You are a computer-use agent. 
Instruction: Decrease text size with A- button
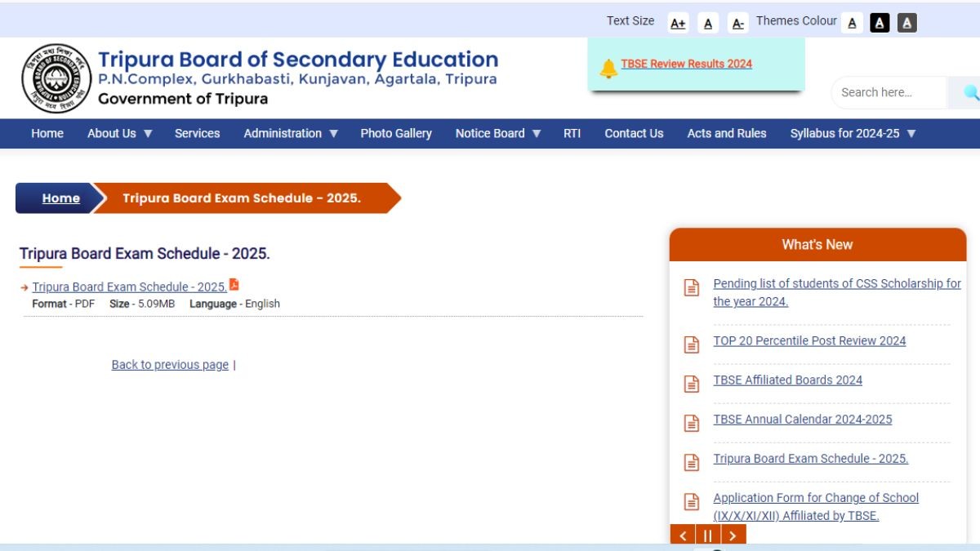coord(738,24)
